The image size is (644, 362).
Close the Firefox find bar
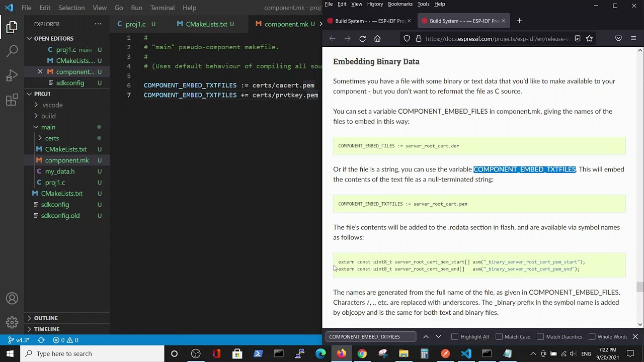pos(635,337)
